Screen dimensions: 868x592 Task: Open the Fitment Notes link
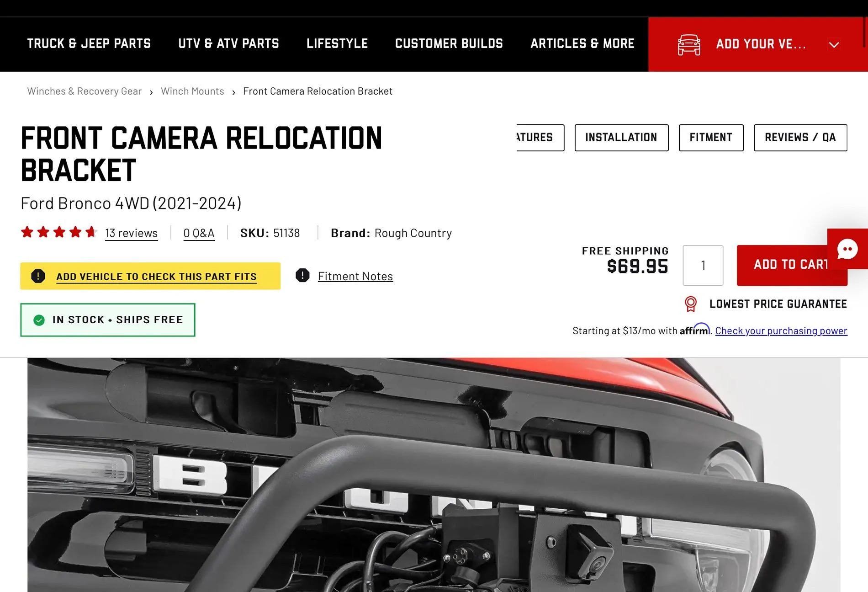pyautogui.click(x=355, y=276)
